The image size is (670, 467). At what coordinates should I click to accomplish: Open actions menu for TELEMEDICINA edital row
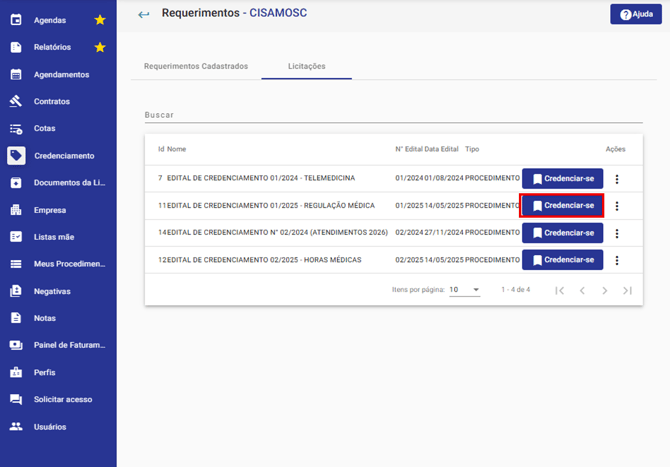617,179
